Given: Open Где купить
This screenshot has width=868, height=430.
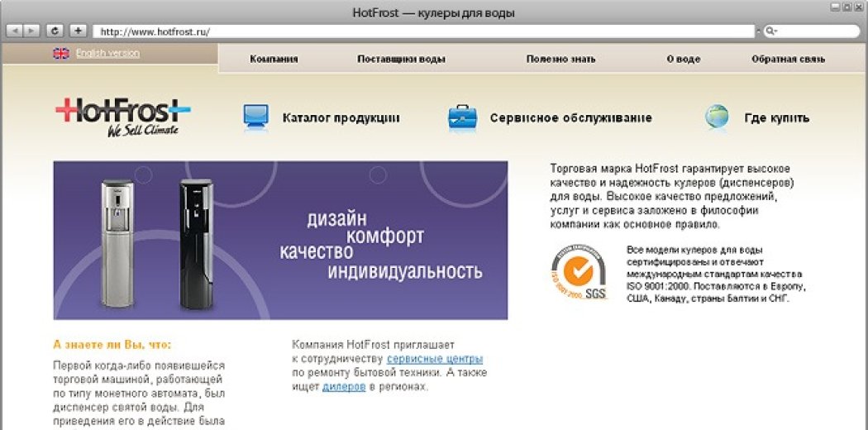Looking at the screenshot, I should pos(777,118).
